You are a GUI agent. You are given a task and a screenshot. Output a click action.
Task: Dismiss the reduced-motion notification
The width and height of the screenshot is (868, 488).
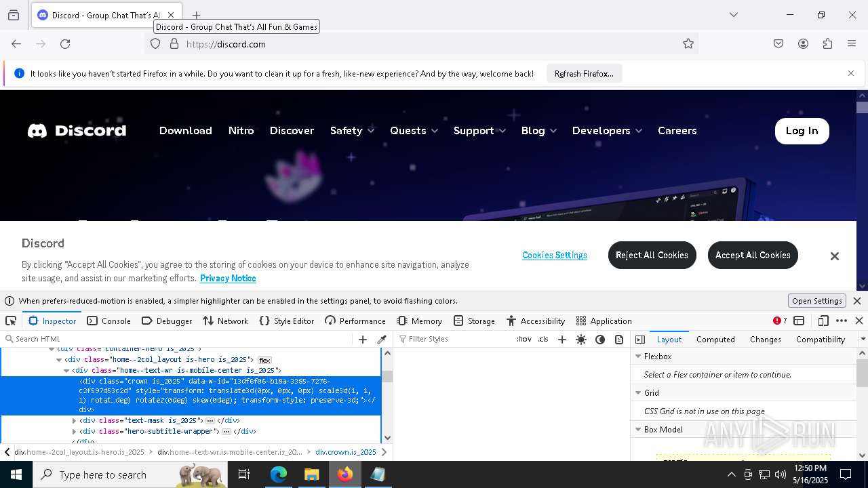857,301
